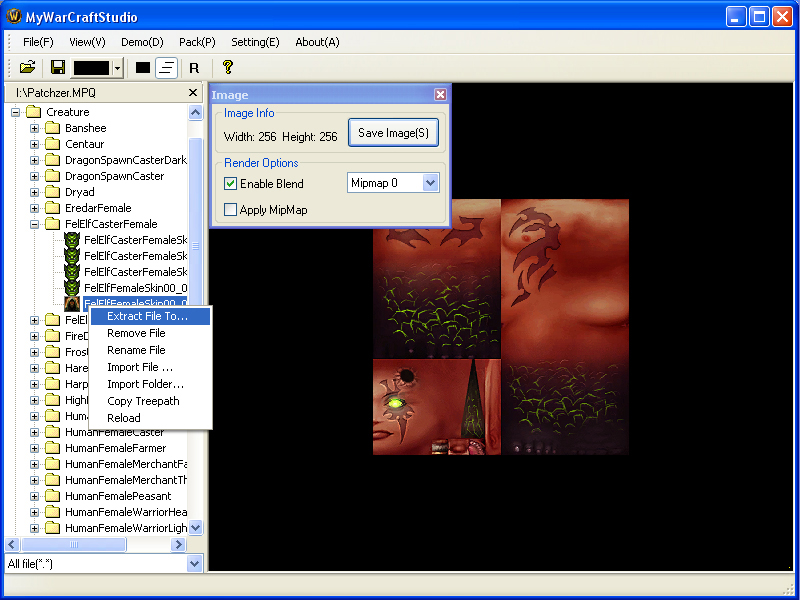The width and height of the screenshot is (800, 600).
Task: Click the horizontal scroll right arrow
Action: point(178,544)
